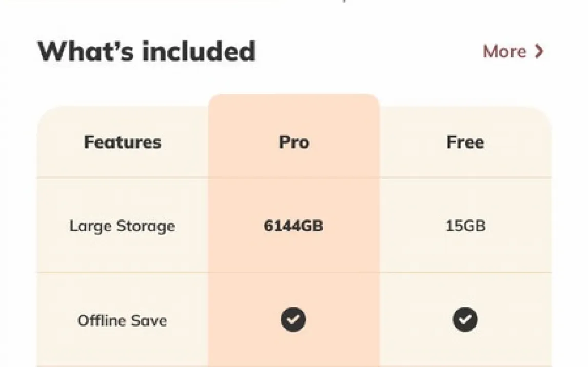Image resolution: width=588 pixels, height=367 pixels.
Task: Select the 6144GB Pro storage value
Action: pos(293,226)
